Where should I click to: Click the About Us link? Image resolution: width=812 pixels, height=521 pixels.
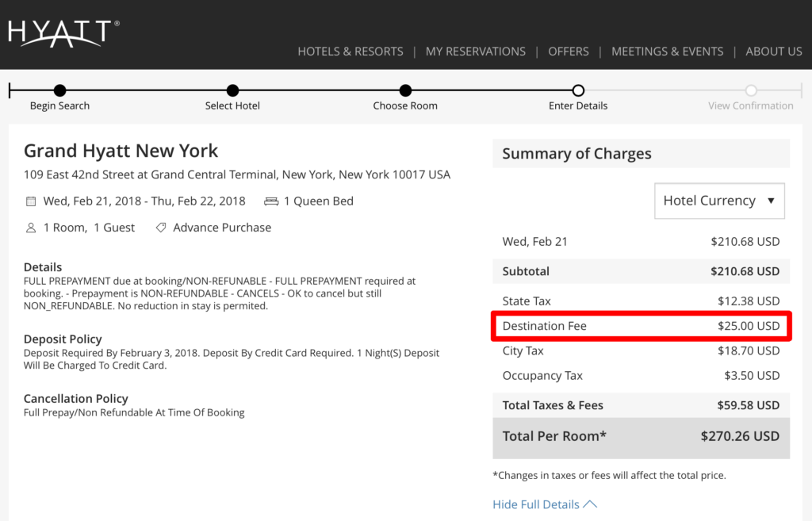[x=774, y=51]
